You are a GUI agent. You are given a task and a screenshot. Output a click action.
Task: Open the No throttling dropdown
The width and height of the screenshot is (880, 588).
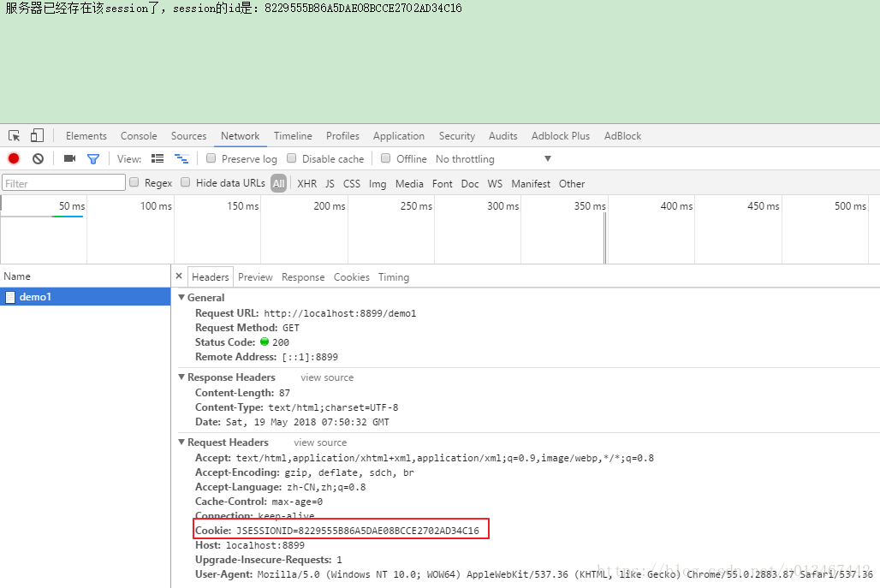coord(493,159)
